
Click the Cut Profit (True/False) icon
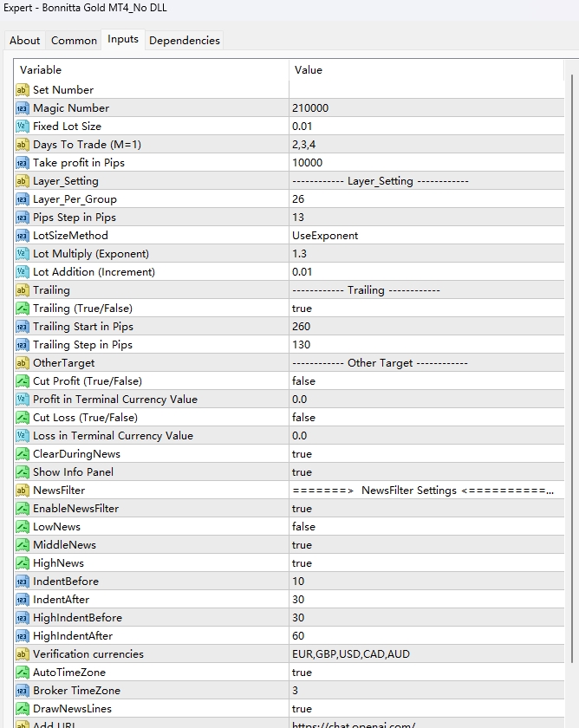tap(23, 381)
